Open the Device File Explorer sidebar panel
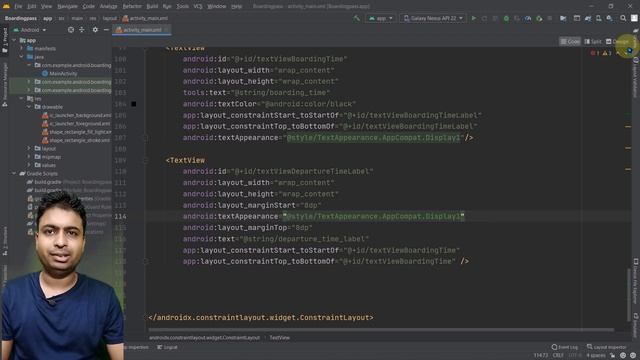 (x=636, y=282)
